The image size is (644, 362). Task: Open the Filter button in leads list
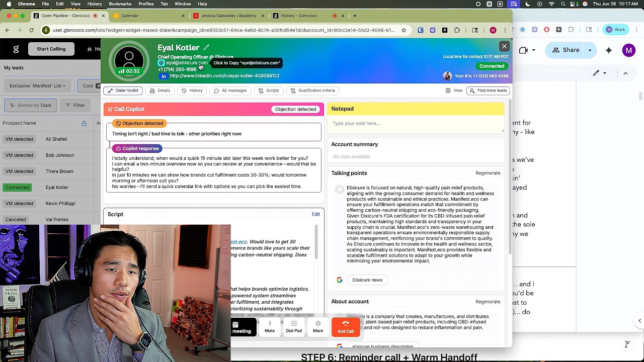(x=74, y=105)
